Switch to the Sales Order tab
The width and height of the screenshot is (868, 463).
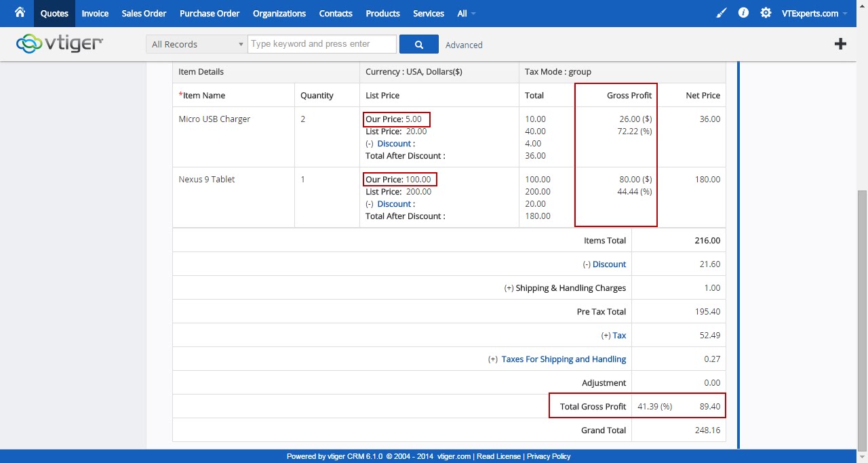tap(144, 14)
